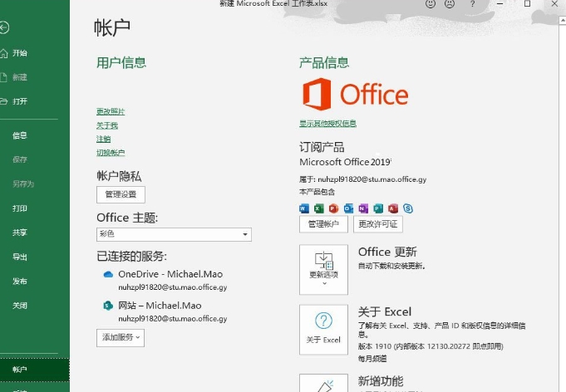566x392 pixels.
Task: Click the Skype app icon
Action: pos(407,208)
